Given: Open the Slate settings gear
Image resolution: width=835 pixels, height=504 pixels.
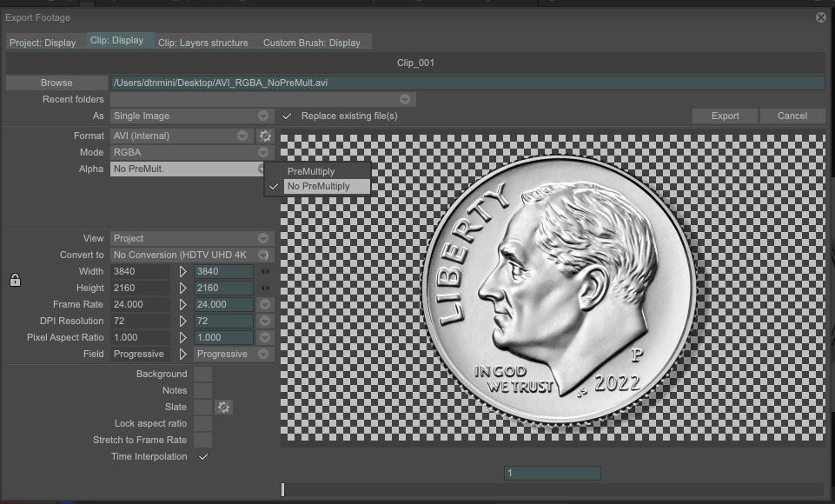Looking at the screenshot, I should tap(223, 407).
